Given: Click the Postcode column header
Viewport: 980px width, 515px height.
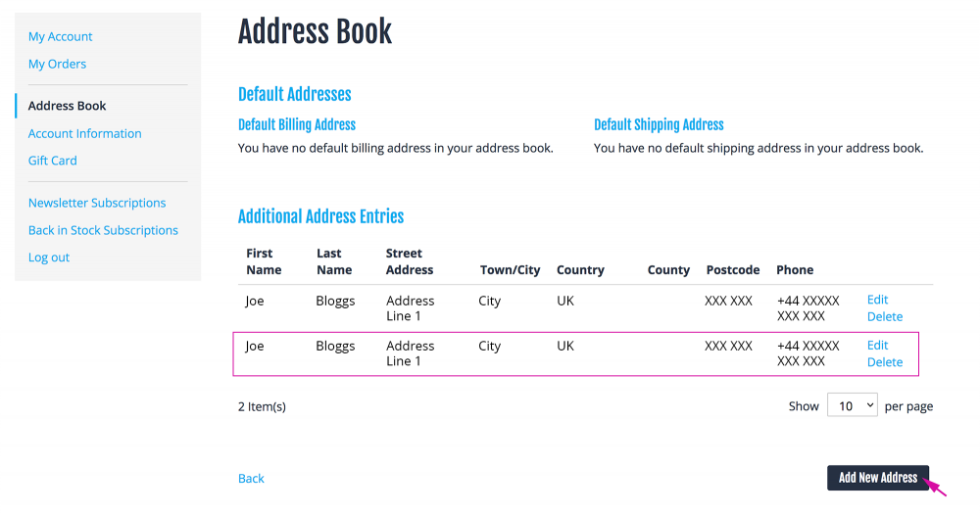Looking at the screenshot, I should [732, 270].
